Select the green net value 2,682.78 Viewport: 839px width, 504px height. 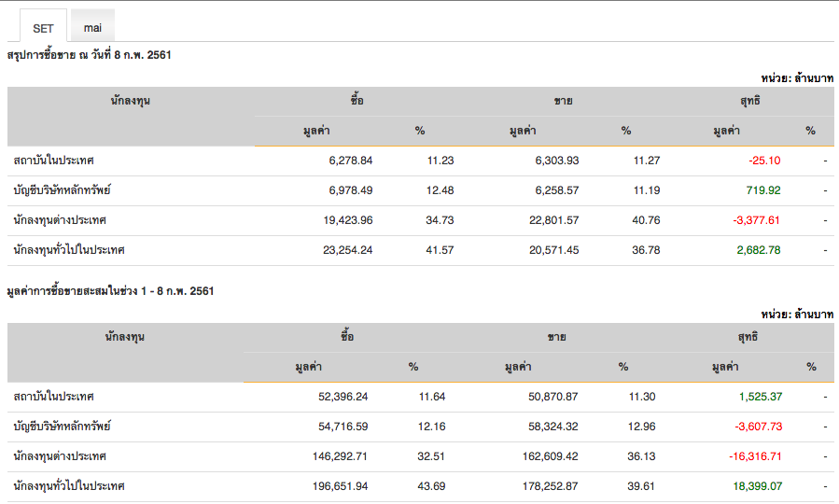(757, 250)
